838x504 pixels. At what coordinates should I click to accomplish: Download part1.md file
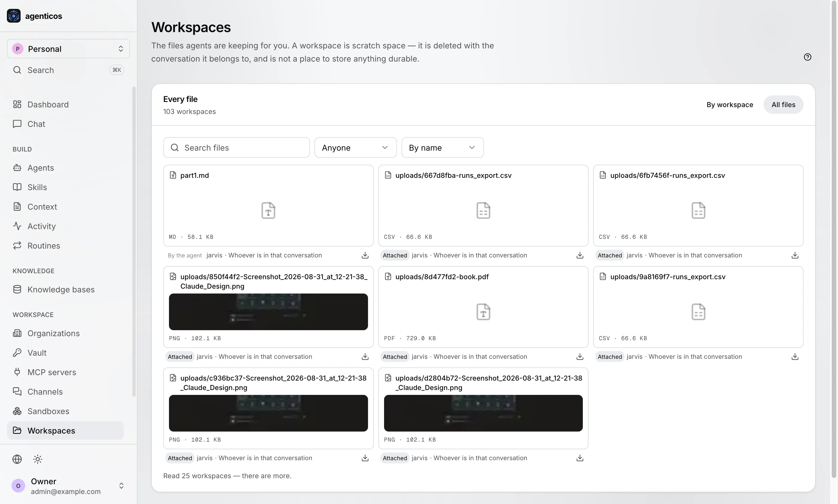click(x=365, y=255)
